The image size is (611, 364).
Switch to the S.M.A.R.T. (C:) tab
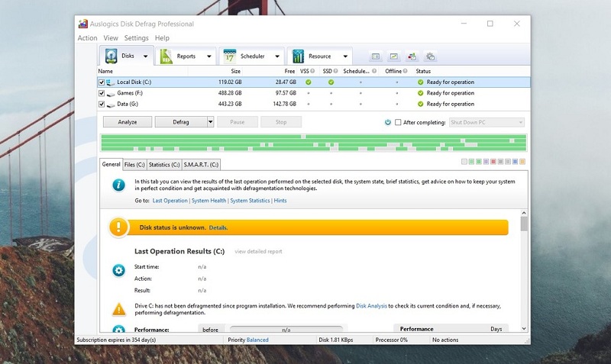pos(201,164)
